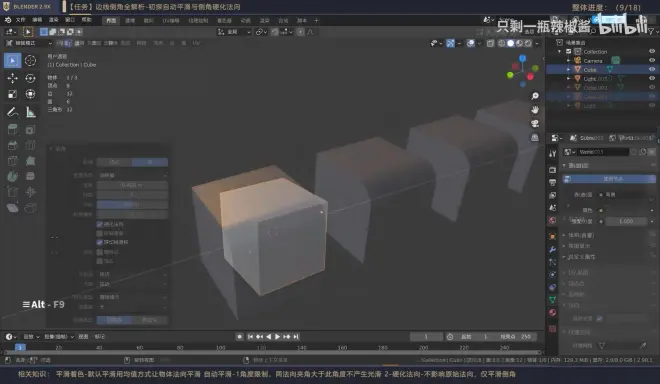Select the Move tool
Image resolution: width=660 pixels, height=384 pixels.
[x=13, y=78]
